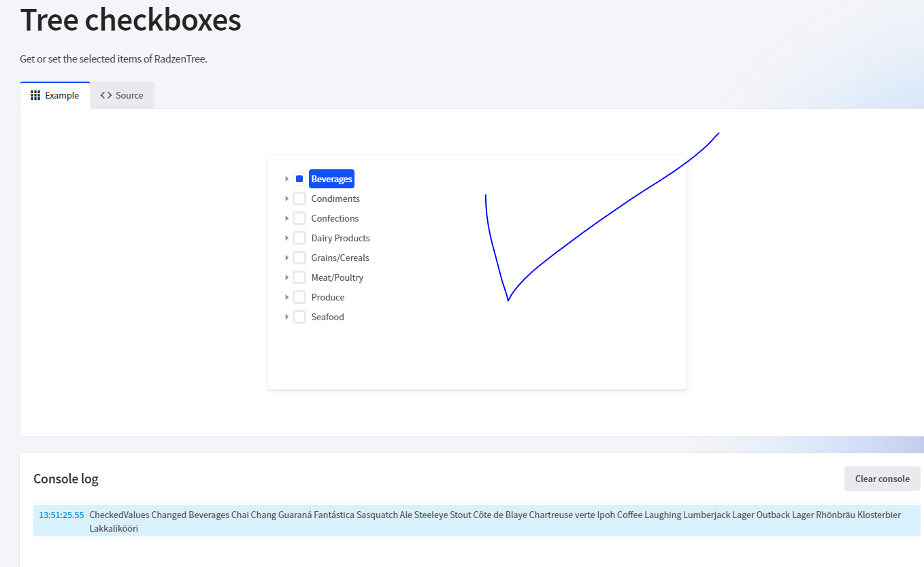This screenshot has height=567, width=924.
Task: Select the Meat/Poultry tree label
Action: click(337, 277)
